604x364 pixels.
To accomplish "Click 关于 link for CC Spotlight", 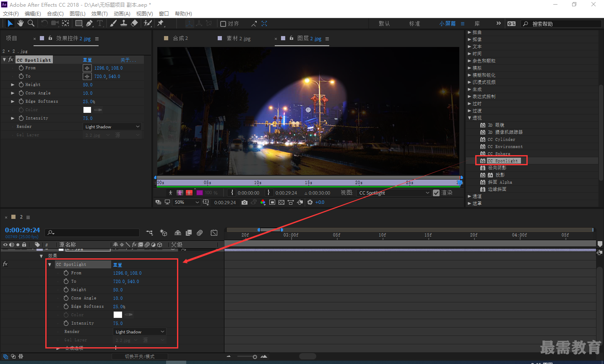I will tap(128, 60).
